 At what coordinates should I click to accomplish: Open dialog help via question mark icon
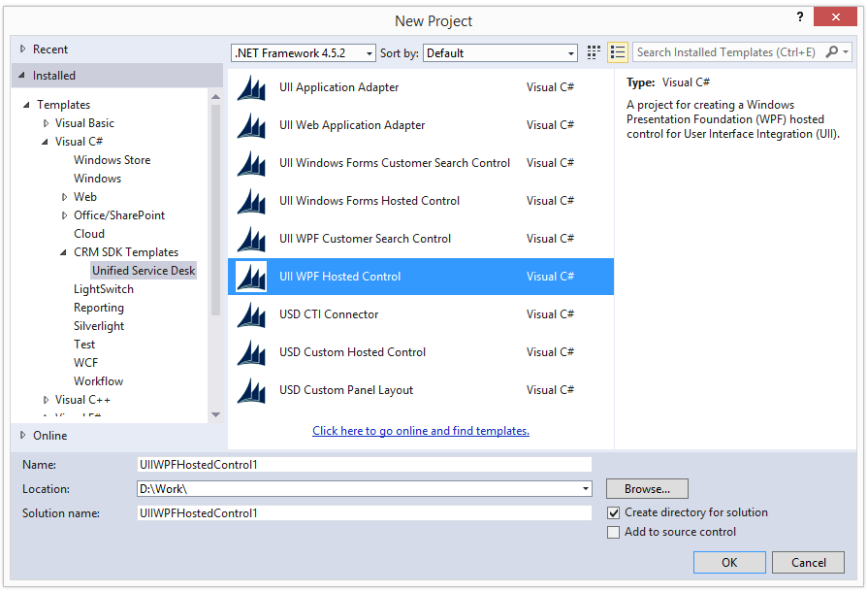799,16
